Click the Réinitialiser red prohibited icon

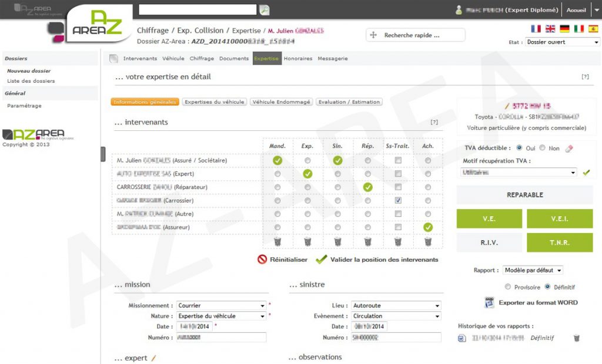(x=262, y=259)
